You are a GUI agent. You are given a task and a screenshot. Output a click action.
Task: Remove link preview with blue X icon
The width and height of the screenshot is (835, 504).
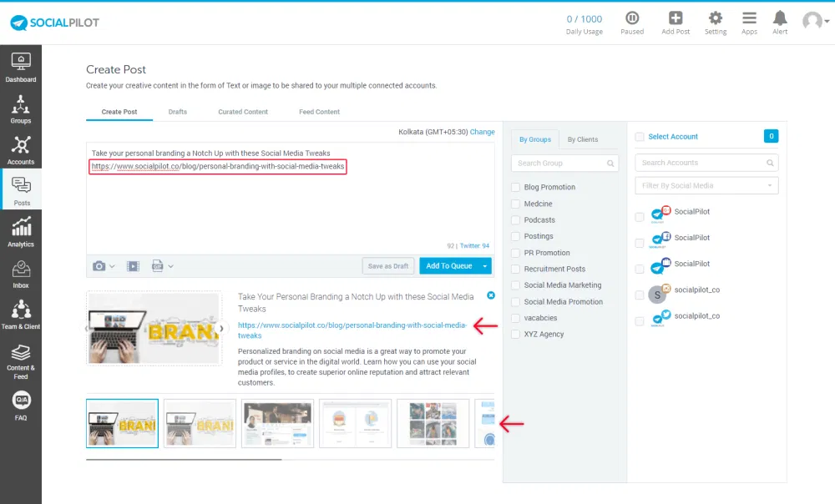point(490,295)
